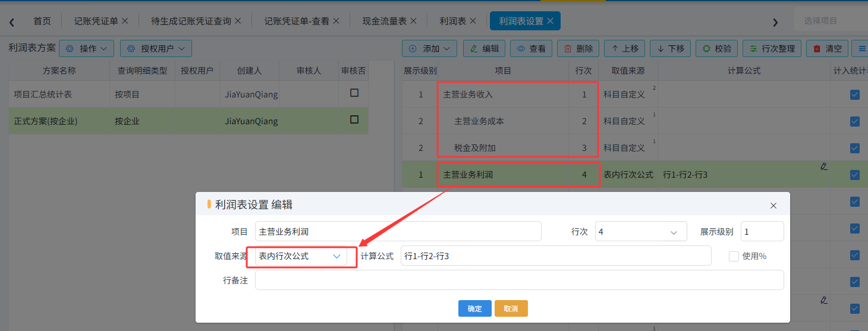
Task: Click the 查看 toolbar button
Action: (532, 48)
